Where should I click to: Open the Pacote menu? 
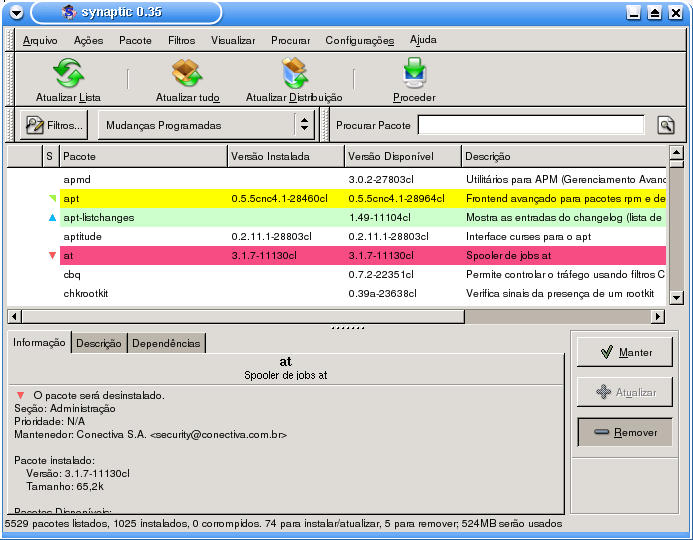coord(135,41)
